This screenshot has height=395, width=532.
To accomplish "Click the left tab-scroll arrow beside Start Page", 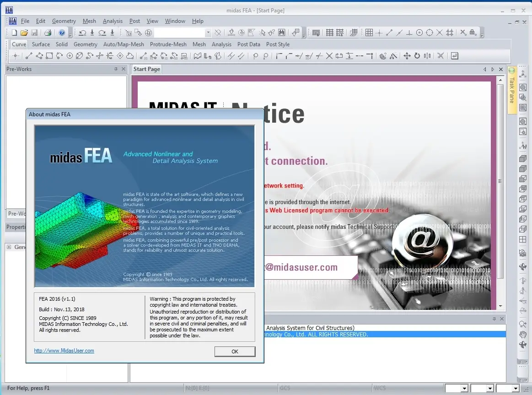I will [x=485, y=69].
